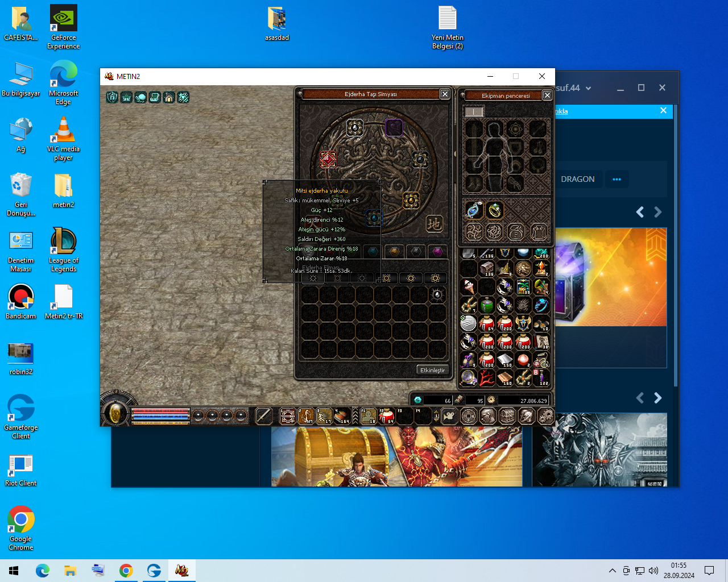Click the HP and SP status bars
The width and height of the screenshot is (728, 582).
160,416
